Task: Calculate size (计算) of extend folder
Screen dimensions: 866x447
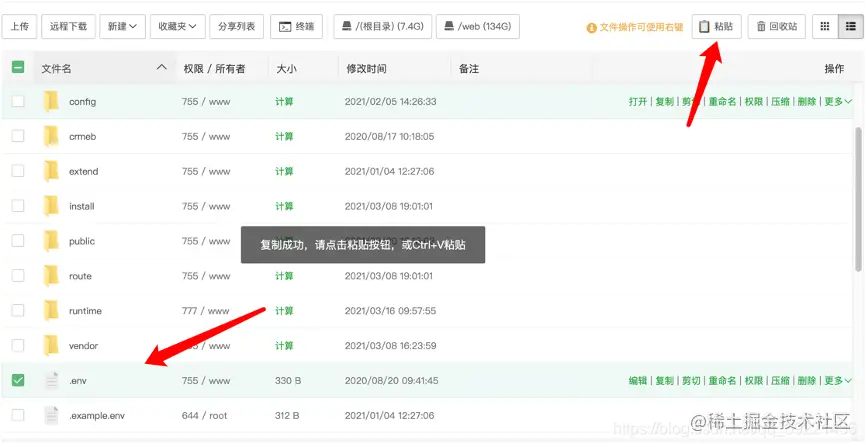Action: click(x=284, y=171)
